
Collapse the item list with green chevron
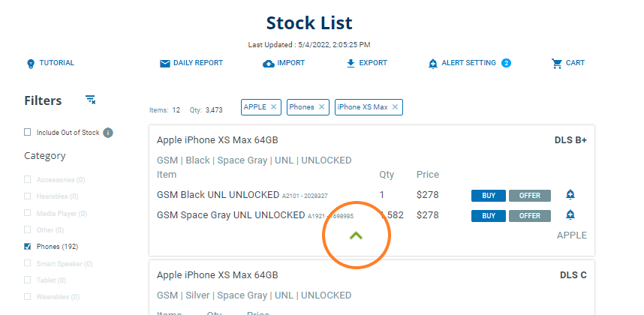[357, 235]
